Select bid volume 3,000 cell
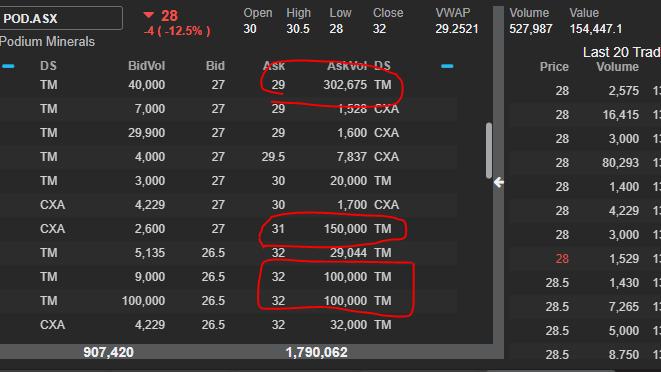Image resolution: width=661 pixels, height=372 pixels. (150, 181)
